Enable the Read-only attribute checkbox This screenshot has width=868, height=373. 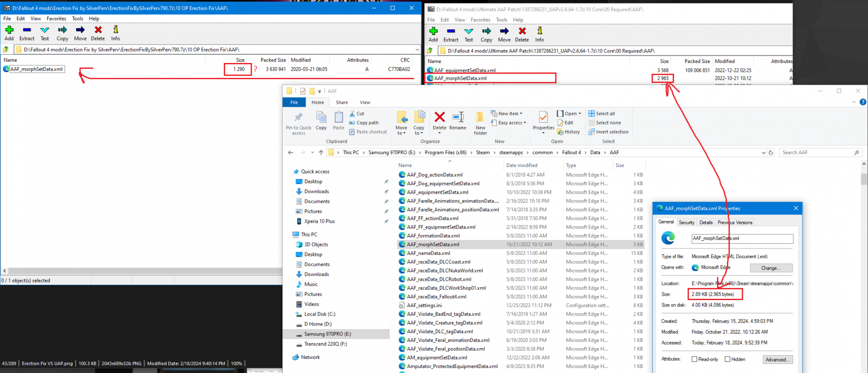[694, 359]
